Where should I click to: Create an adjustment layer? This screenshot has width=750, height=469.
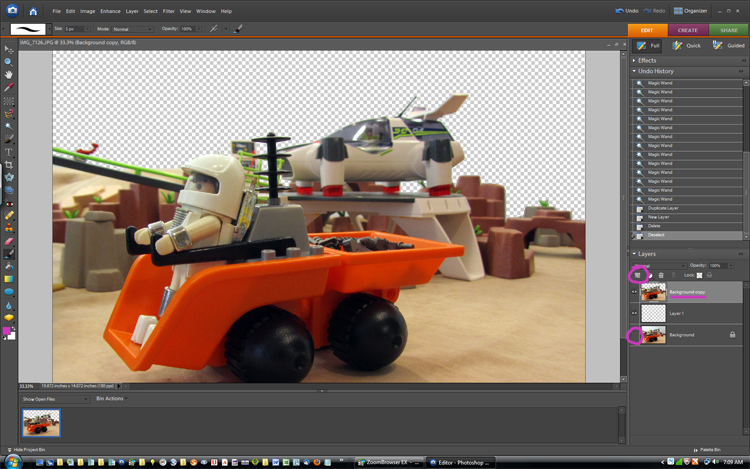click(x=648, y=274)
